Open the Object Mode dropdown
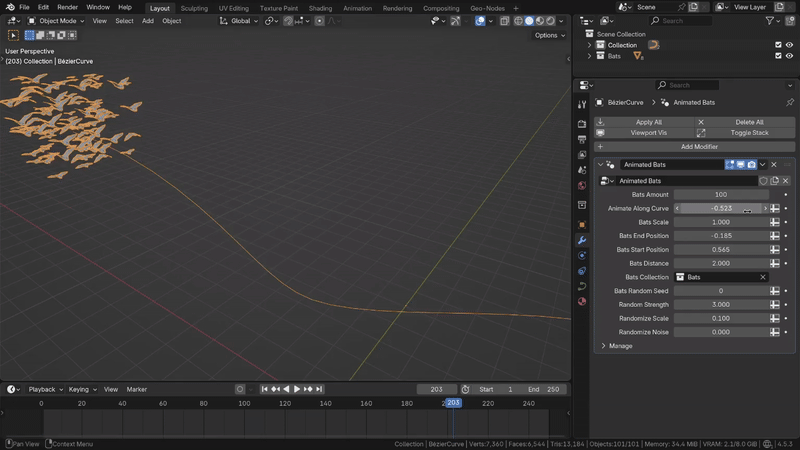Image resolution: width=800 pixels, height=450 pixels. (x=60, y=21)
